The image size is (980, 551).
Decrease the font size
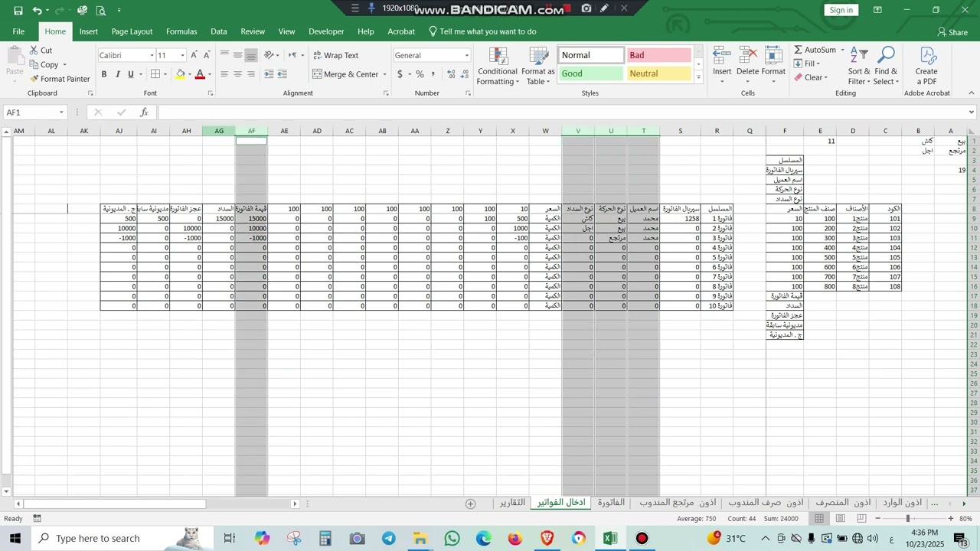[206, 55]
